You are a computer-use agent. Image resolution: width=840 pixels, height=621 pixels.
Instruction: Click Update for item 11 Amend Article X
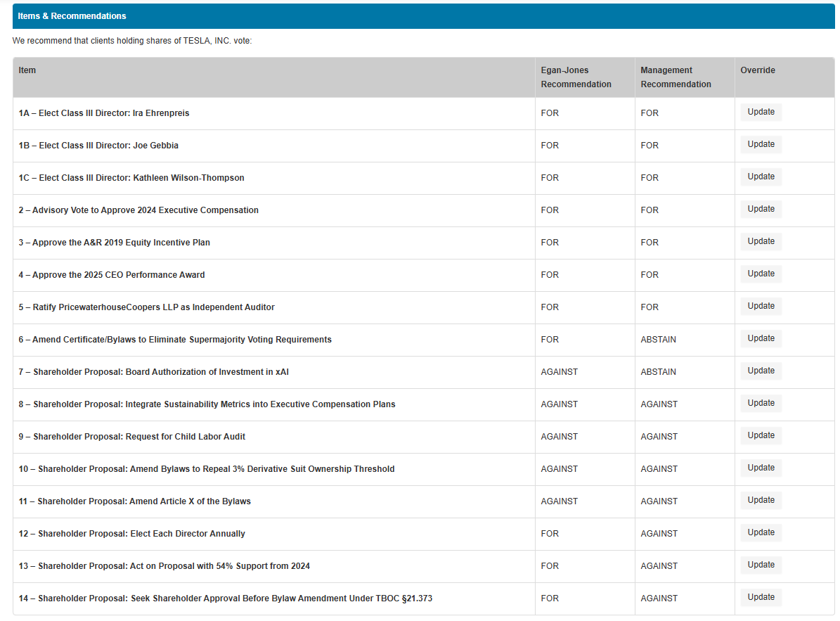click(x=761, y=500)
